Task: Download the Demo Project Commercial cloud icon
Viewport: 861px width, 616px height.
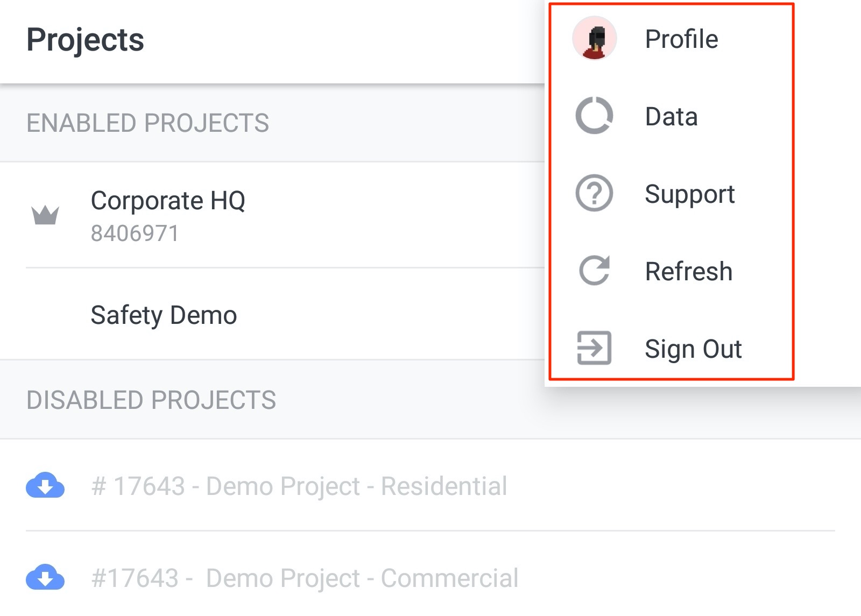Action: click(x=45, y=577)
